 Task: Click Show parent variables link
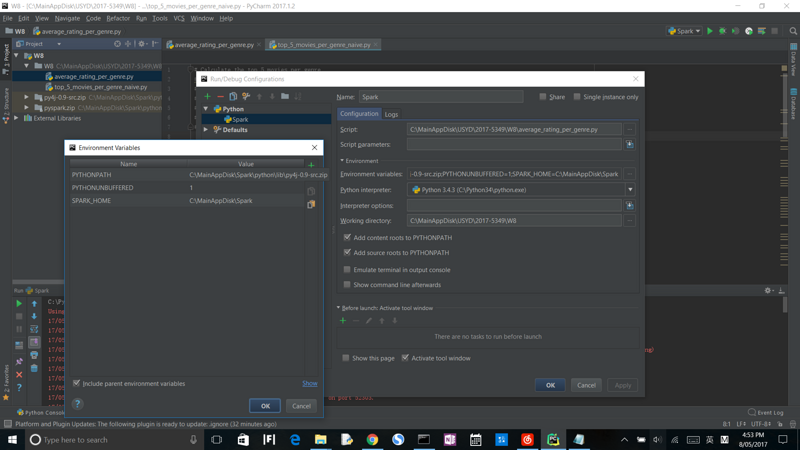tap(310, 383)
